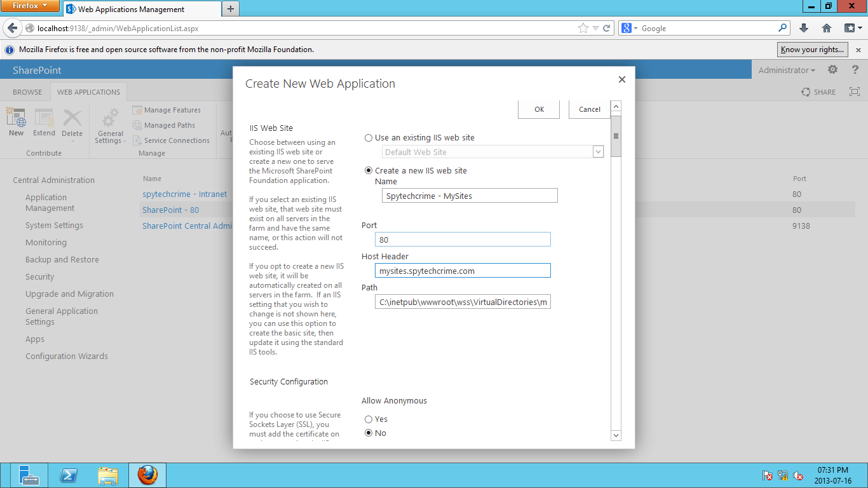Open a new tab with the plus button
This screenshot has height=488, width=868.
coord(230,9)
